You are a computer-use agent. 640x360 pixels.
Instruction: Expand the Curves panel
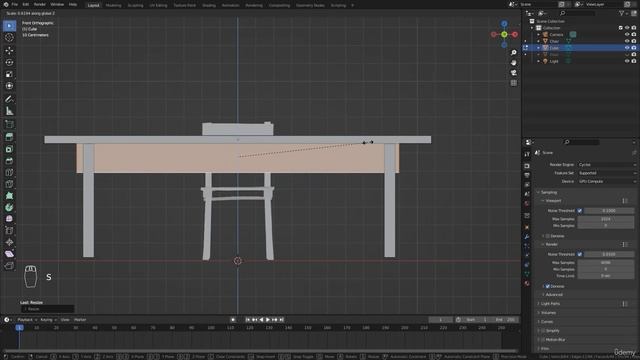point(546,322)
